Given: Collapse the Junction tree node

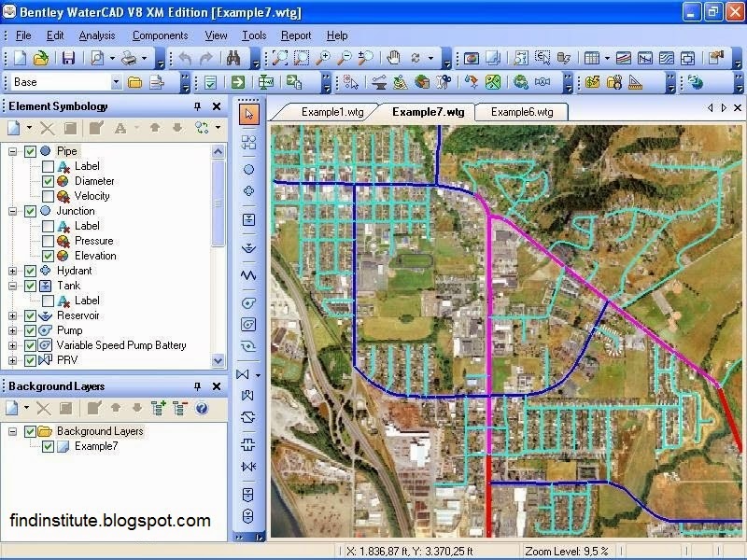Looking at the screenshot, I should 11,211.
